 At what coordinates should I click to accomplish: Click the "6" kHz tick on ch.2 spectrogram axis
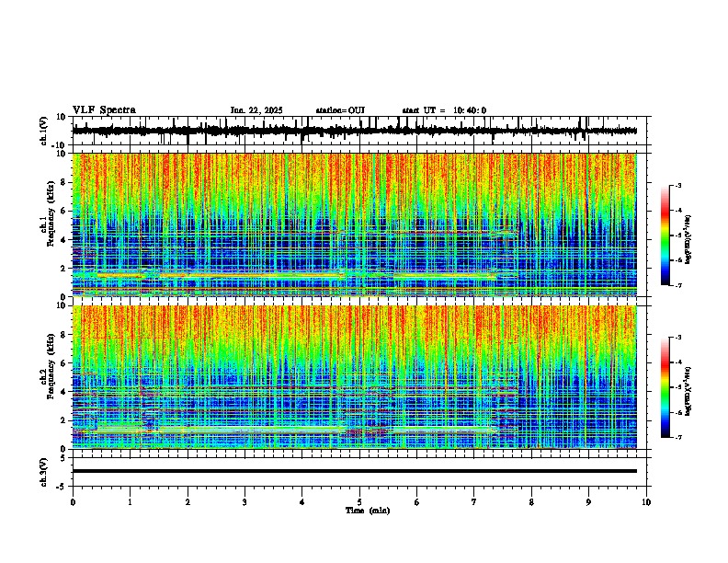(64, 363)
